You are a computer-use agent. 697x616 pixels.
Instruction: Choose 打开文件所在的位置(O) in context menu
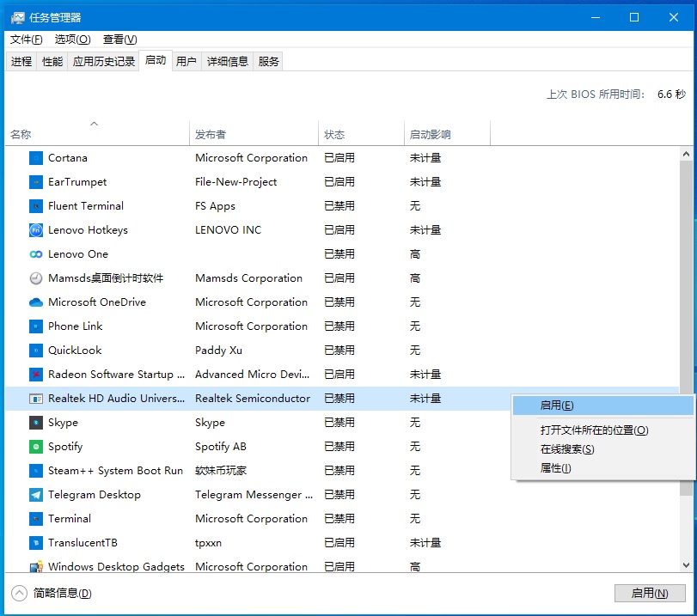point(602,430)
